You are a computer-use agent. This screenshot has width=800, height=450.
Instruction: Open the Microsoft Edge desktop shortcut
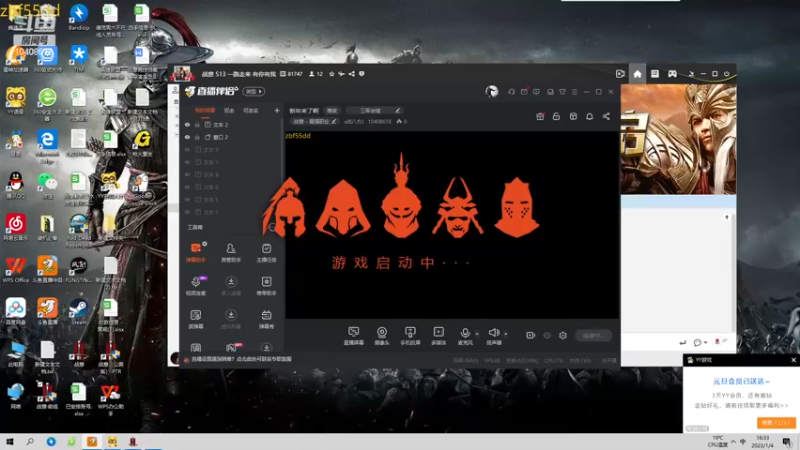coord(47,143)
